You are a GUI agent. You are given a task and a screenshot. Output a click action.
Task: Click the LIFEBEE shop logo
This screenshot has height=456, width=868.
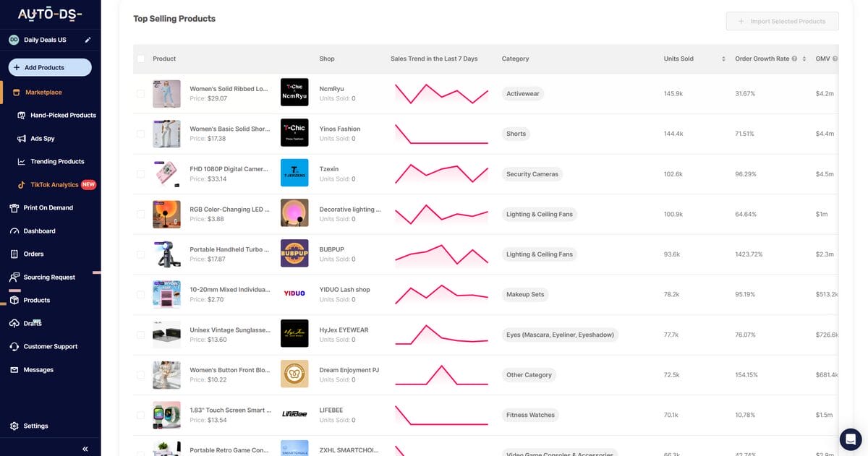(x=294, y=414)
